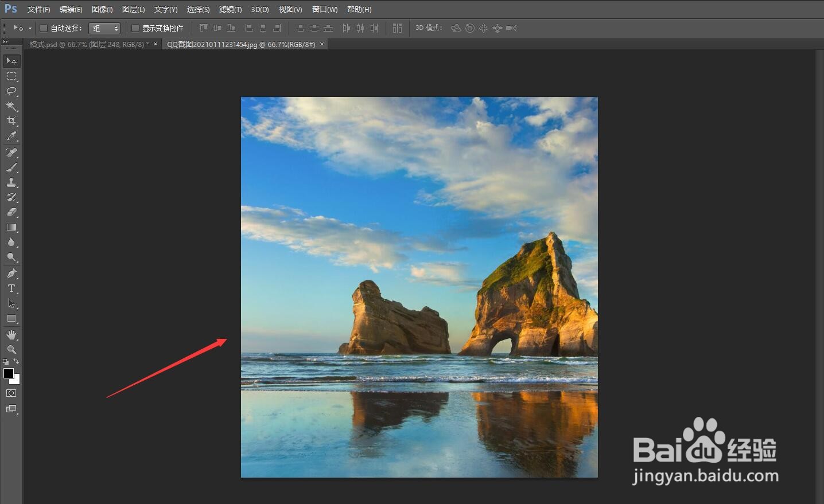The height and width of the screenshot is (504, 824).
Task: Select the Magic Wand tool
Action: click(x=11, y=106)
